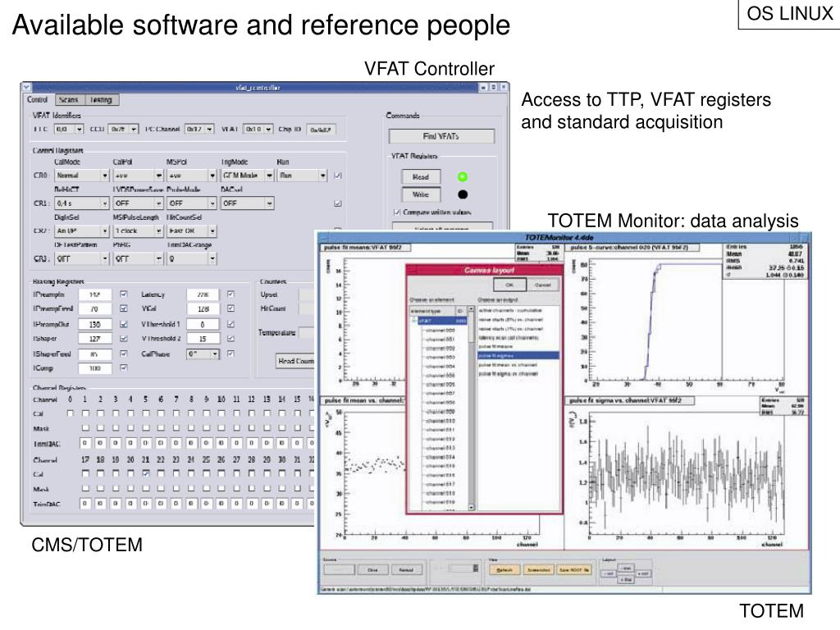Screen dimensions: 840x630
Task: Click the Close button in Source section
Action: click(x=372, y=570)
